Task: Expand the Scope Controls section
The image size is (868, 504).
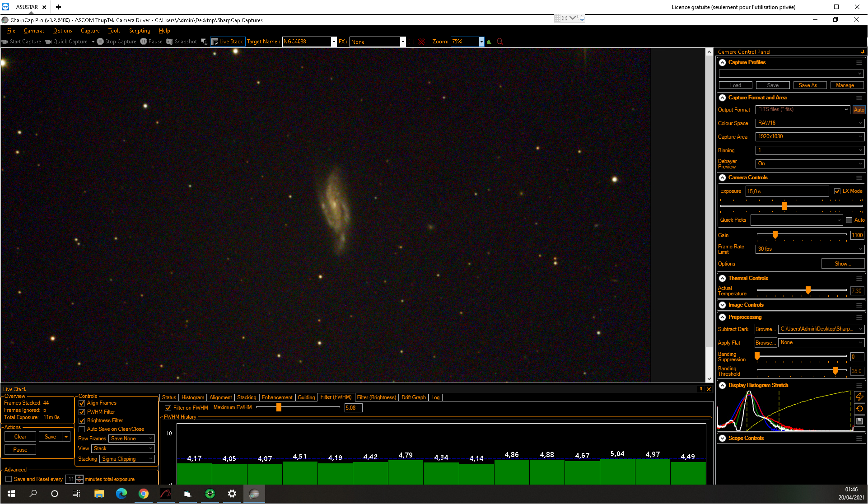Action: [723, 439]
